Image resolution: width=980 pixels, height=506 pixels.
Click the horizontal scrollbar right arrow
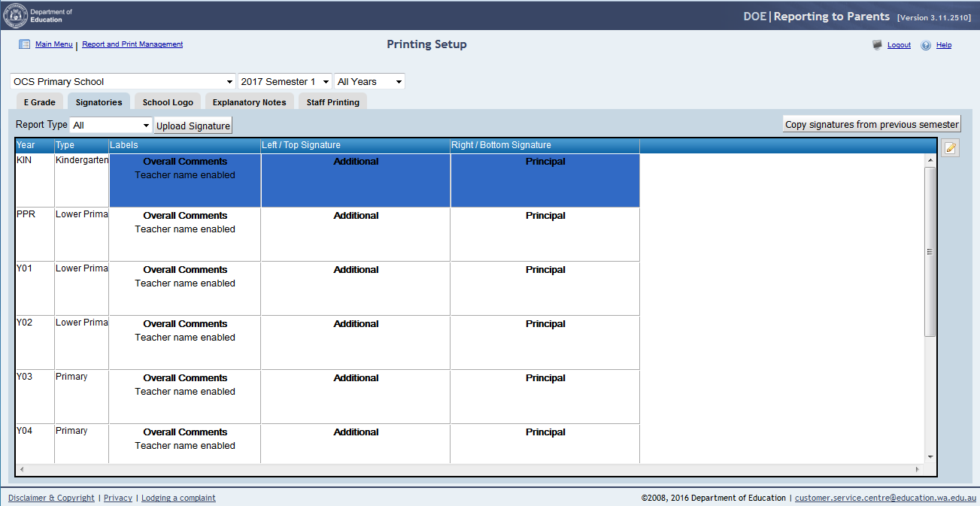(x=917, y=469)
